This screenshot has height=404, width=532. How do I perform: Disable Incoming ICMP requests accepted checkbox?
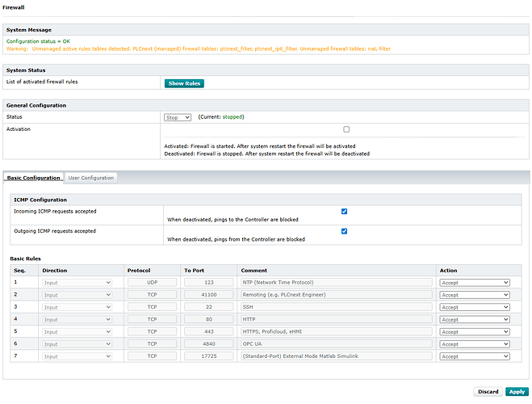(x=345, y=212)
